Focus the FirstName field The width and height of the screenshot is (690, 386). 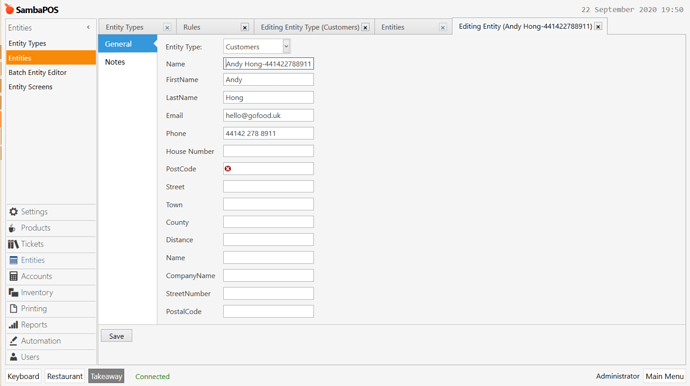coord(268,80)
